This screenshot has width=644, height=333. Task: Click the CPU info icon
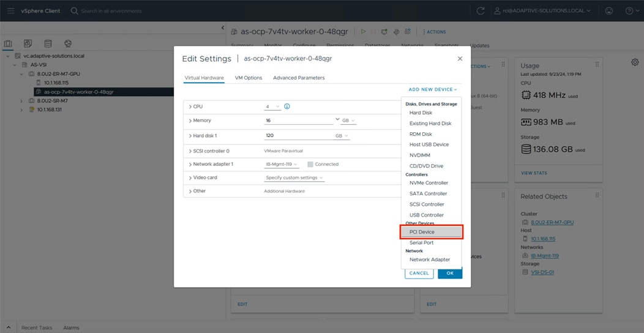coord(287,107)
